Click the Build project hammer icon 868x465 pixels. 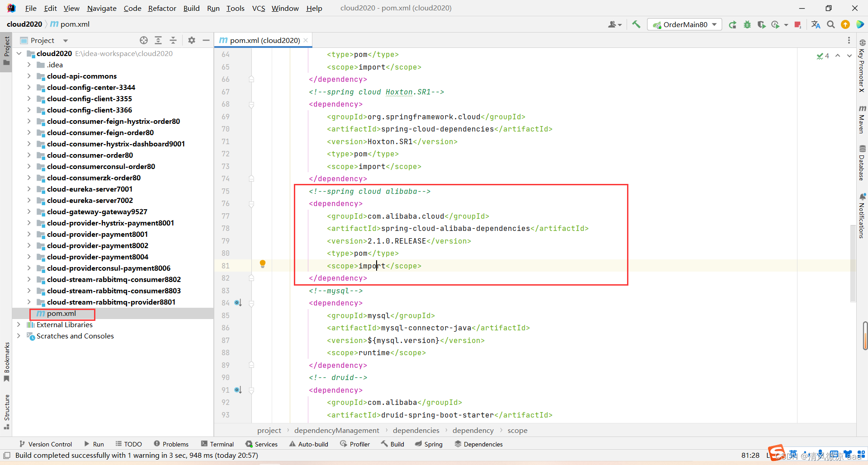point(636,24)
